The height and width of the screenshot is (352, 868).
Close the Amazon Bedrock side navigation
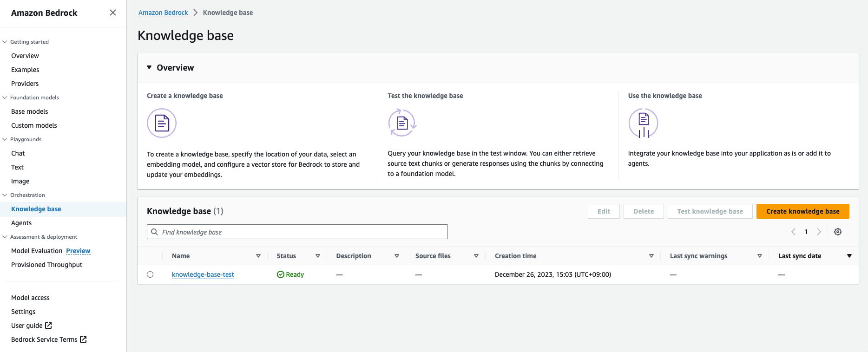[x=113, y=13]
